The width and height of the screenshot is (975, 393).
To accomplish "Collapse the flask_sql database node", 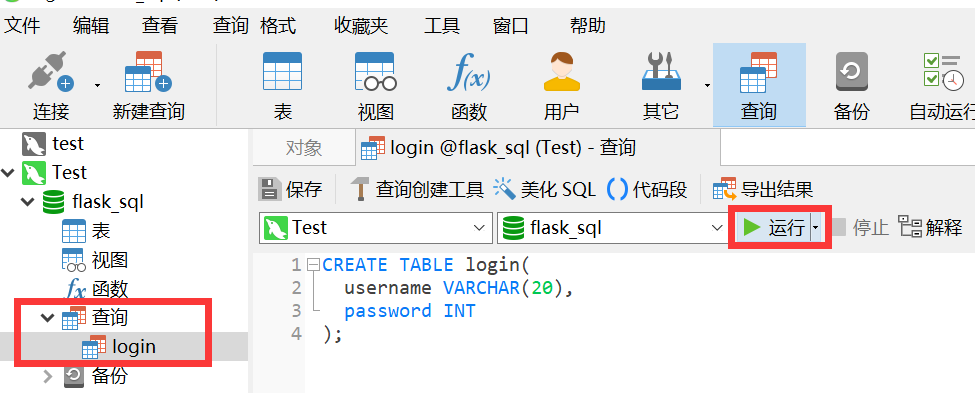I will click(x=28, y=201).
